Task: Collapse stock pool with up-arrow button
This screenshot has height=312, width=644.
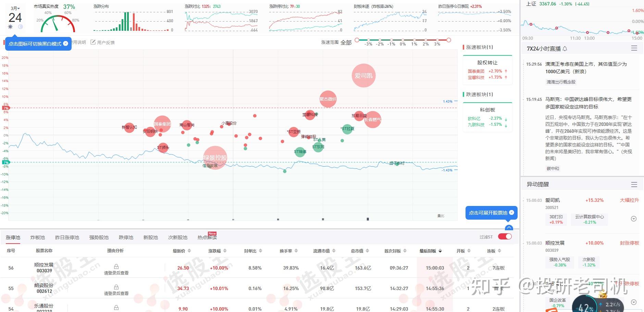Action: (x=509, y=228)
